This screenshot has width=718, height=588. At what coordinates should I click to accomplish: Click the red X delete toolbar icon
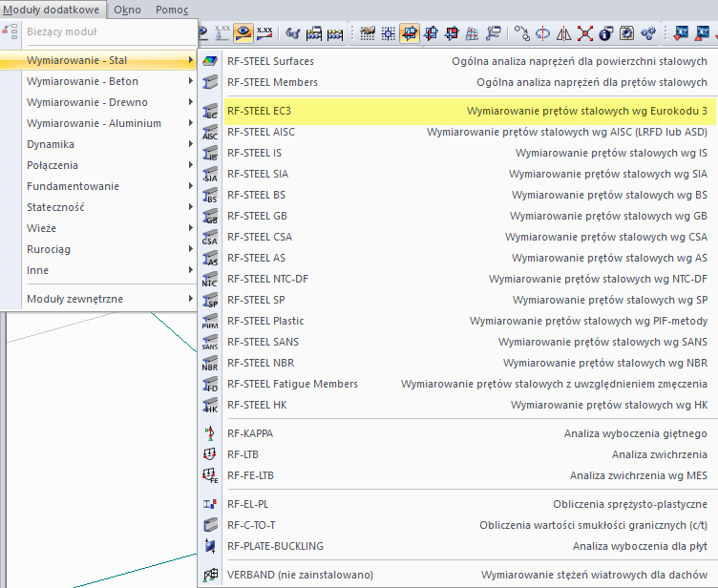coord(584,33)
